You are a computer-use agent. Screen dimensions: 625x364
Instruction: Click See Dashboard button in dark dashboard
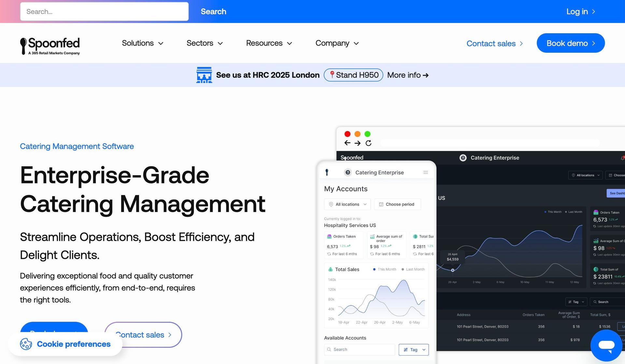pos(616,193)
